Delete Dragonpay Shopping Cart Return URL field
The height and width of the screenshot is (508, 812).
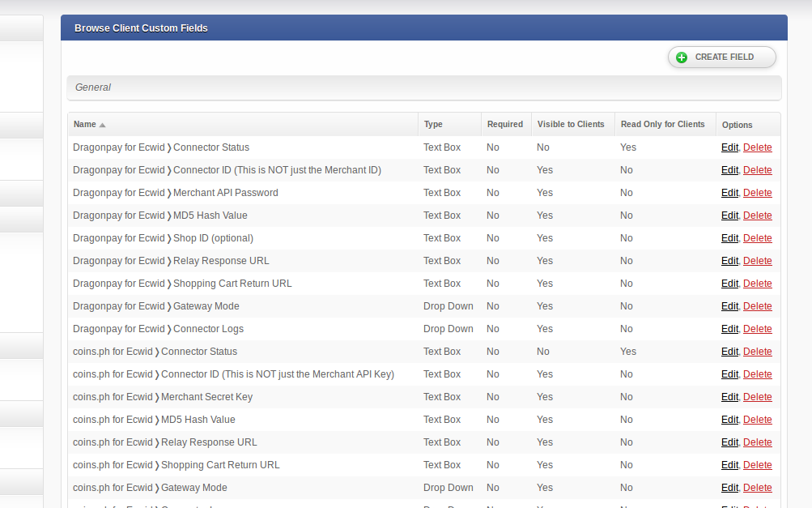tap(757, 284)
